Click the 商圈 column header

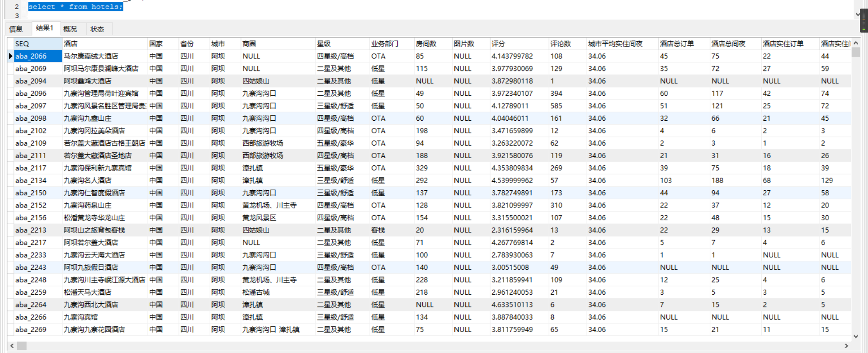tap(278, 44)
